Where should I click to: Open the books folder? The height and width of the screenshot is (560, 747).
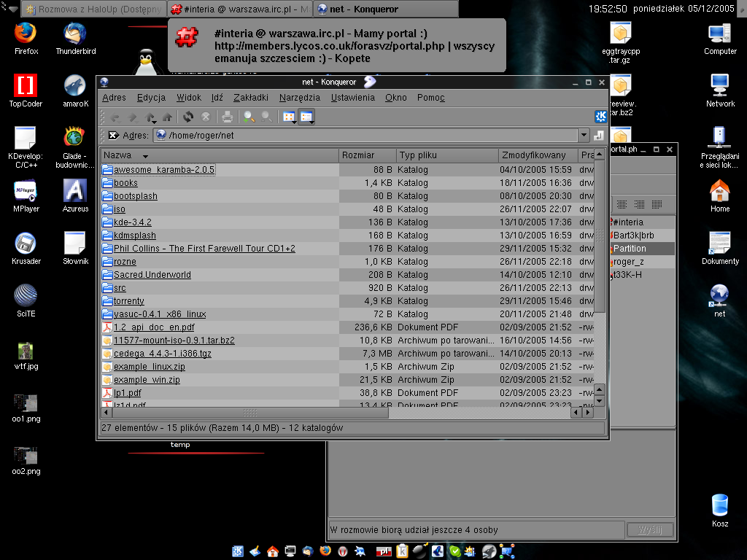pos(125,183)
